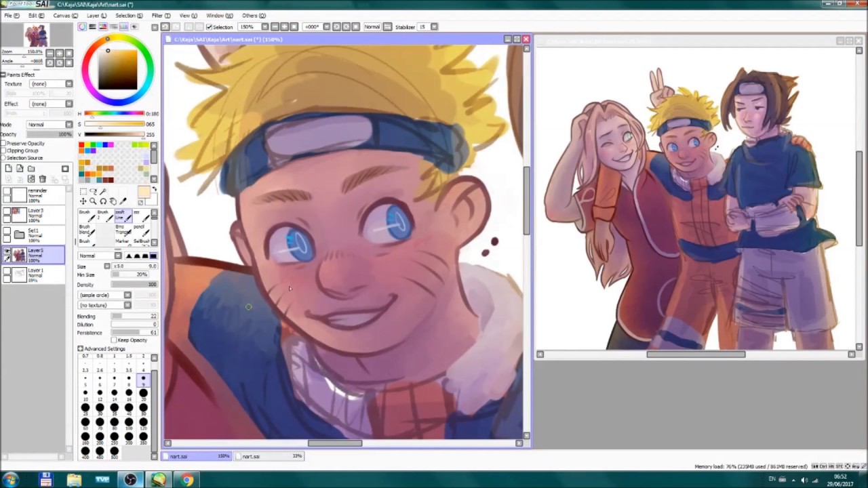Open Google Chrome from taskbar
Screen dimensions: 868x488
click(x=186, y=480)
